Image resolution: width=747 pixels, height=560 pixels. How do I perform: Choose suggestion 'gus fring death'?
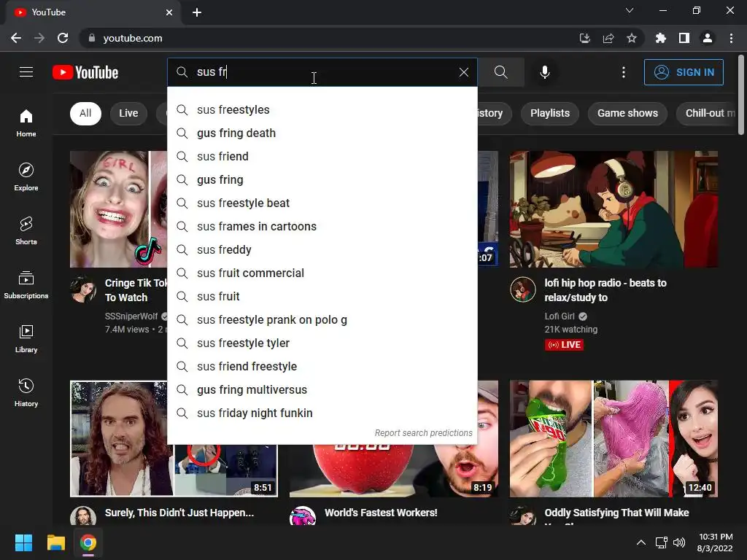[322, 133]
